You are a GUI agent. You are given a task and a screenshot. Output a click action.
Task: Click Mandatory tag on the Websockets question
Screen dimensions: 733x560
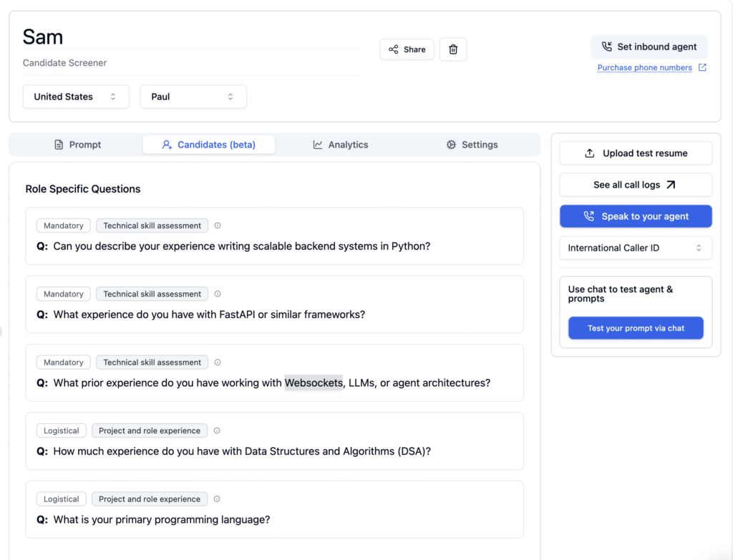point(64,362)
